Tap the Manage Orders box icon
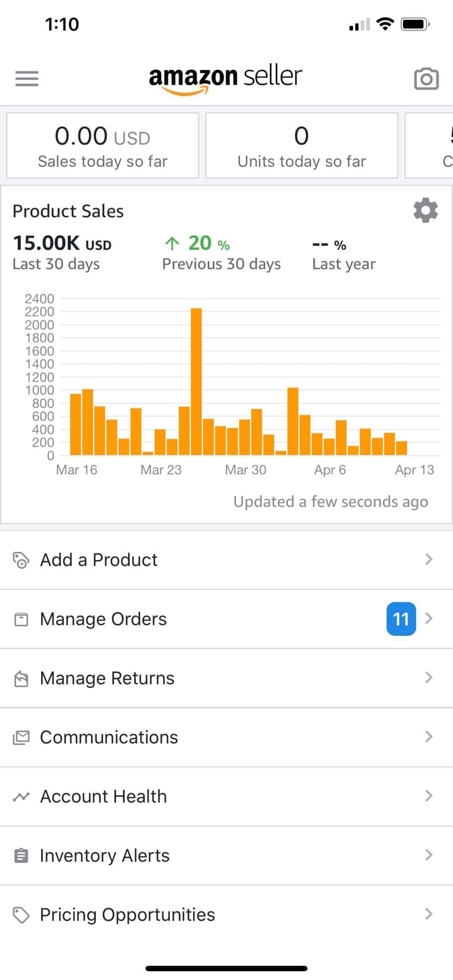Image resolution: width=453 pixels, height=980 pixels. tap(21, 619)
